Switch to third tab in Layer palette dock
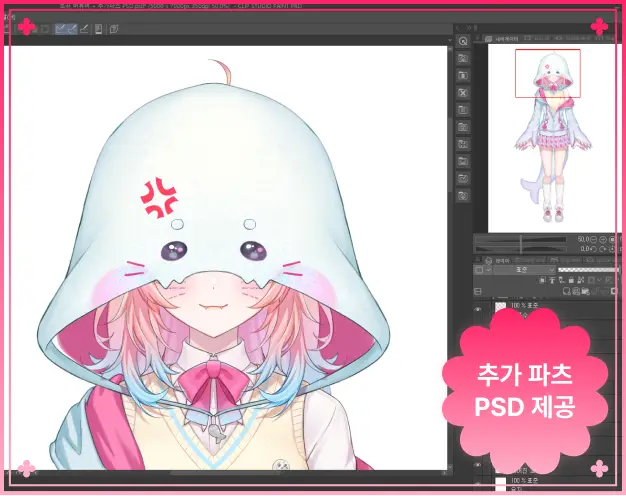This screenshot has width=626, height=496. (x=566, y=260)
